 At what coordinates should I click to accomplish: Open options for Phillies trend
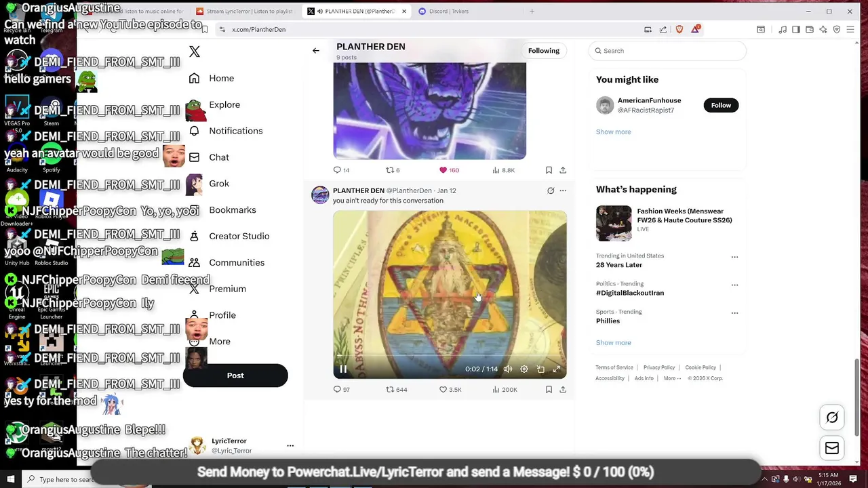(x=734, y=313)
